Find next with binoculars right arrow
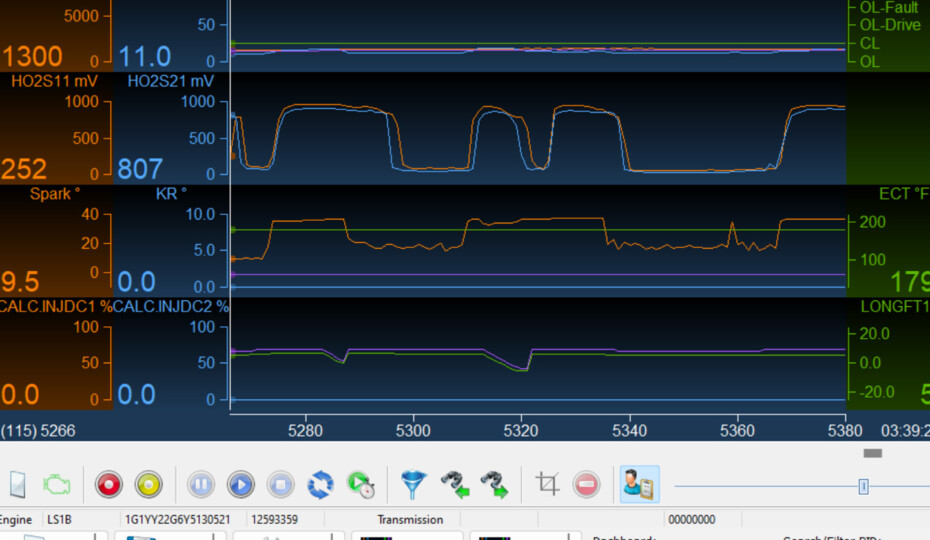 click(494, 485)
